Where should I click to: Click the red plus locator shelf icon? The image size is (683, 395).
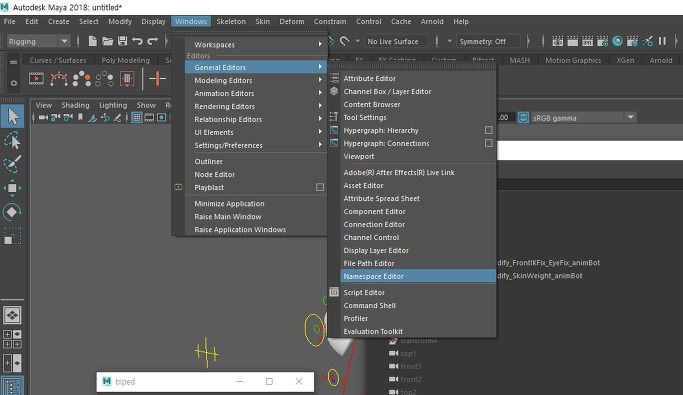[157, 78]
